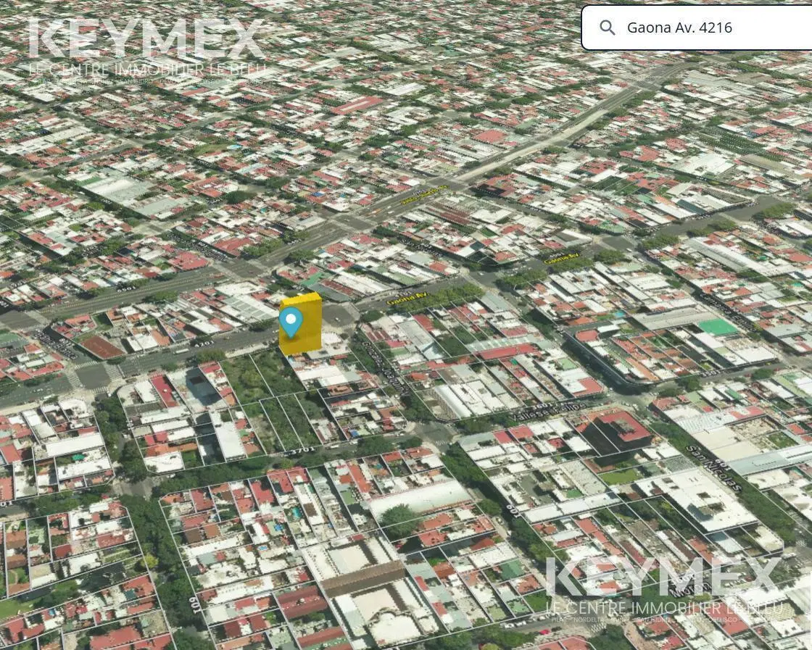Click the 'San Nicolas' street label
Image resolution: width=812 pixels, height=650 pixels.
pos(714,467)
